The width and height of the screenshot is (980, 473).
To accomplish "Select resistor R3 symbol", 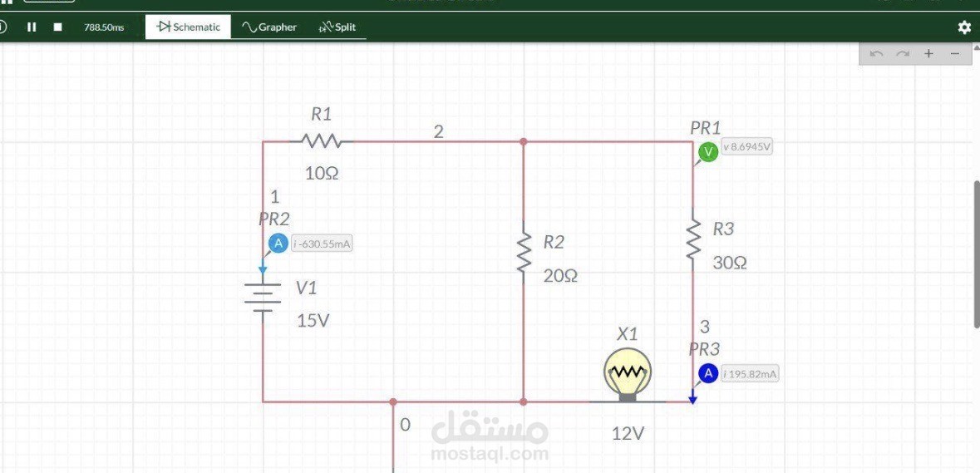I will pos(692,239).
